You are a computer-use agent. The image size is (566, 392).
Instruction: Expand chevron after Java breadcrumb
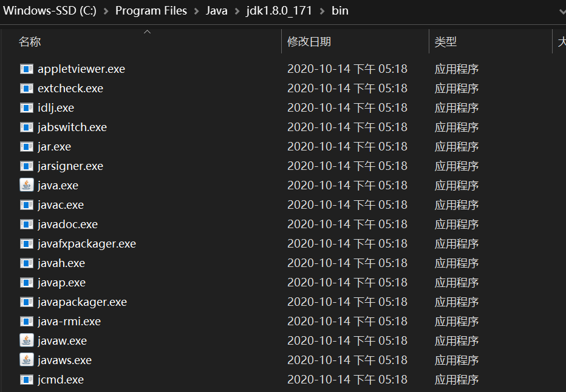[237, 11]
